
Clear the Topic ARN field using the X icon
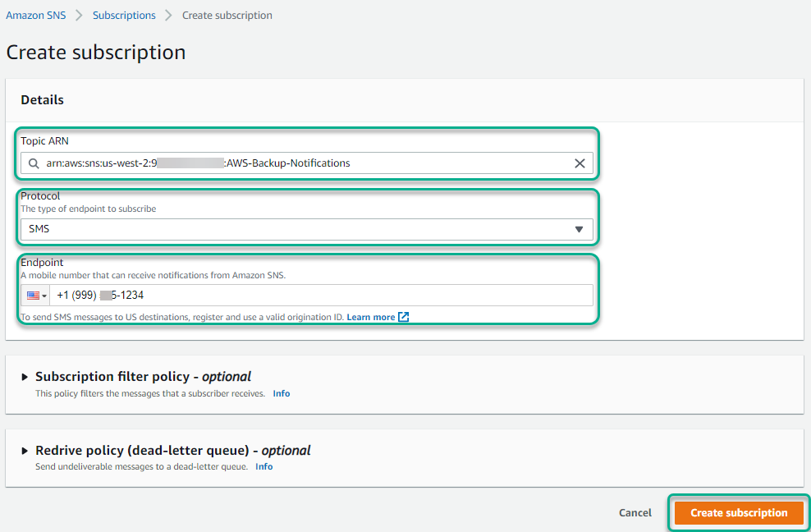(x=580, y=163)
